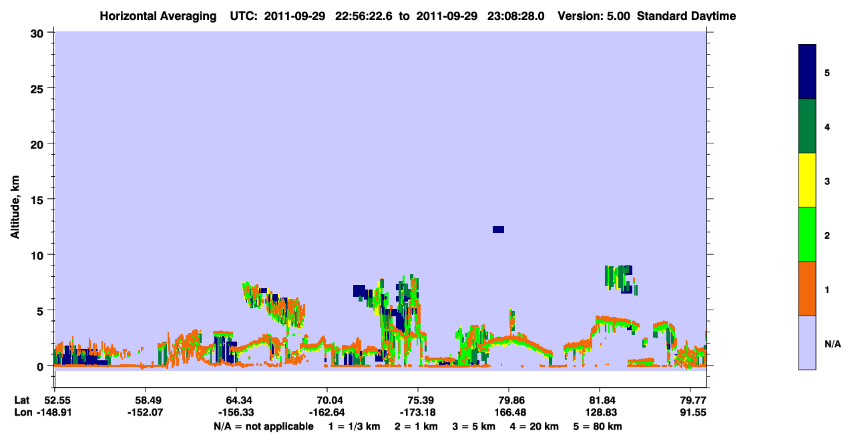Click longitude value -148.91
Viewport: 868px width, 445px height.
pos(54,412)
